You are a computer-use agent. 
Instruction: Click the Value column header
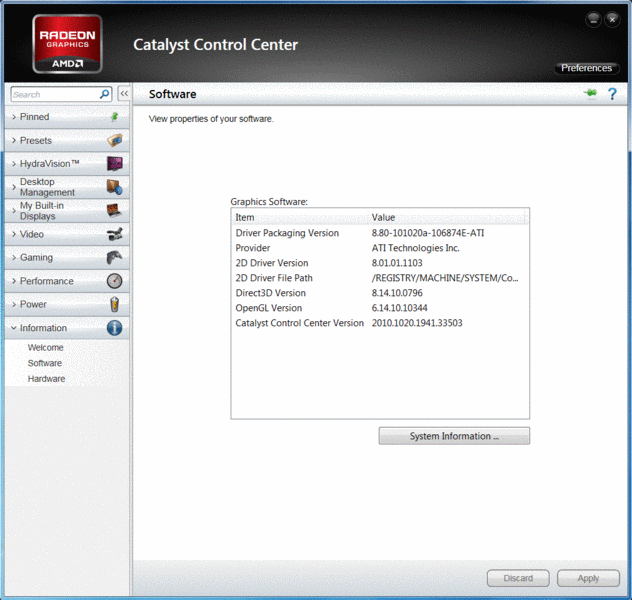pos(447,217)
